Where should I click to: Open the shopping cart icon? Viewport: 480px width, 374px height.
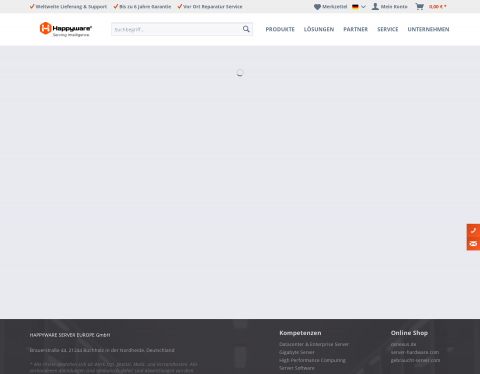pyautogui.click(x=419, y=6)
